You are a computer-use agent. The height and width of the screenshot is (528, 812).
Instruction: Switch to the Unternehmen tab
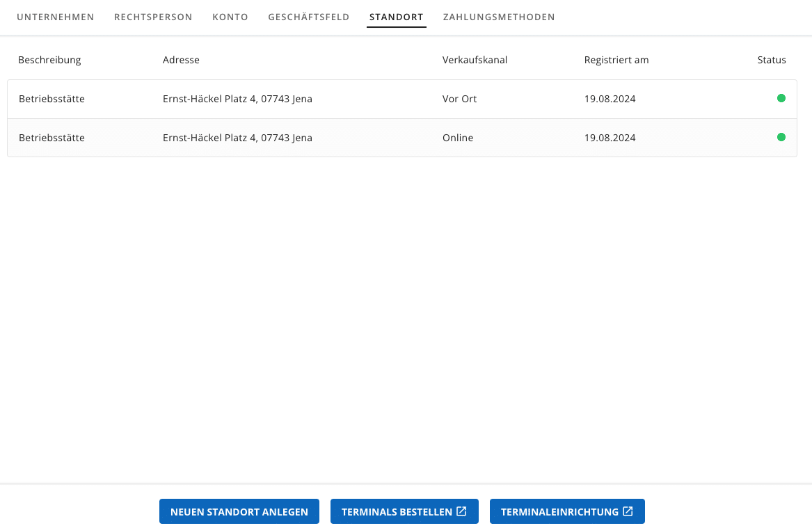(x=56, y=17)
